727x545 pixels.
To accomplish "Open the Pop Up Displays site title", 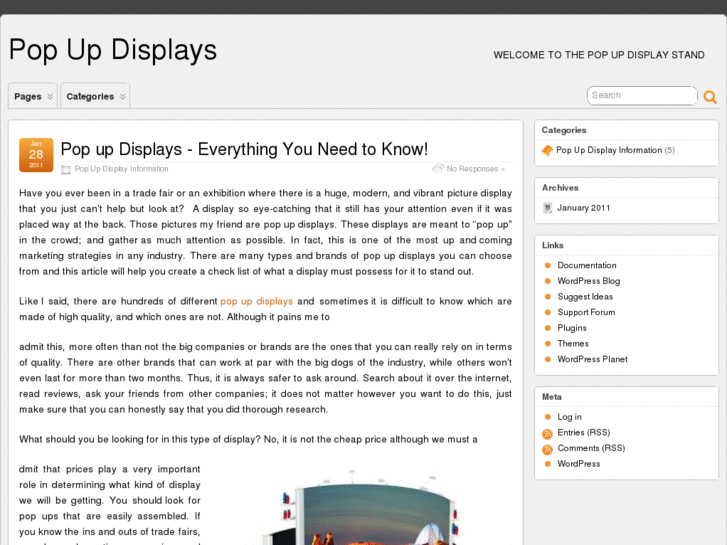I will [113, 50].
